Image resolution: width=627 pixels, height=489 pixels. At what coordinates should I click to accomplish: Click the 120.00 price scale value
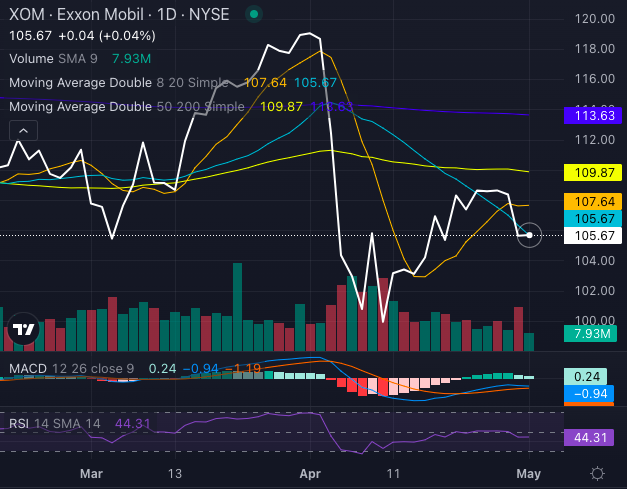tap(595, 19)
